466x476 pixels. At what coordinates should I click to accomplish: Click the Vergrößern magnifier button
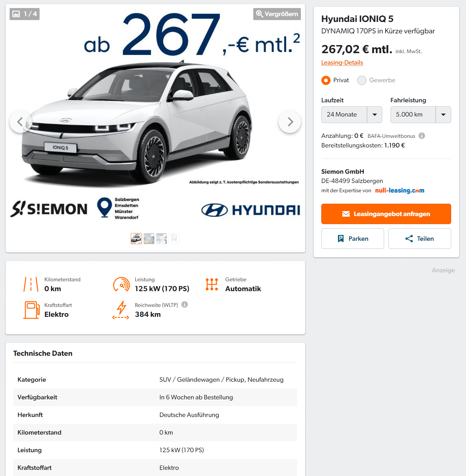(277, 14)
